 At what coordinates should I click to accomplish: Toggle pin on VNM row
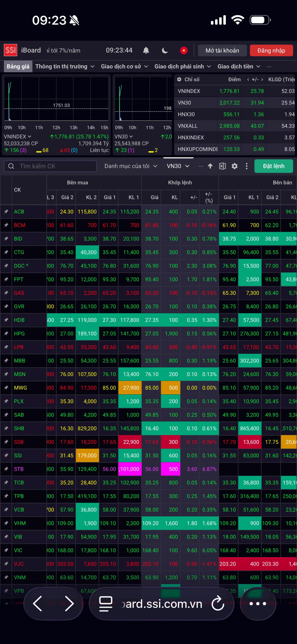point(6,577)
